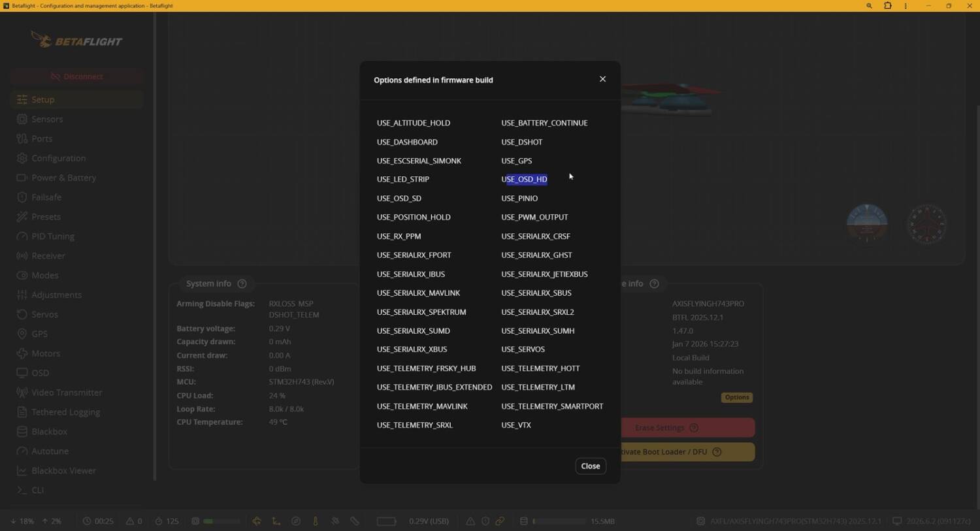The image size is (980, 531).
Task: Open the Motors tab icon
Action: (22, 353)
